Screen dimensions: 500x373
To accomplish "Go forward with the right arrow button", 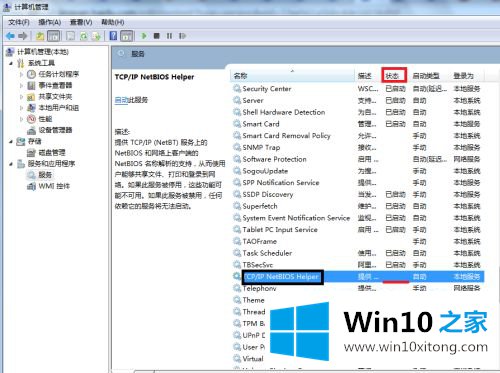I will (23, 36).
